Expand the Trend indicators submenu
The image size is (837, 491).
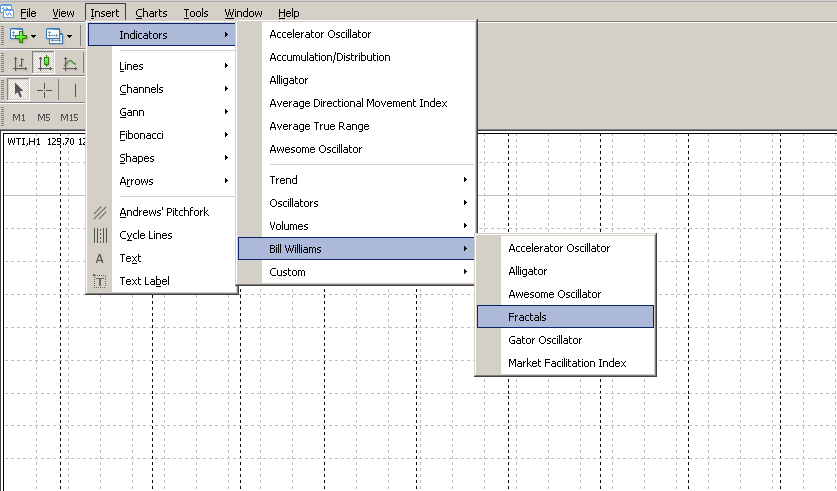coord(356,180)
